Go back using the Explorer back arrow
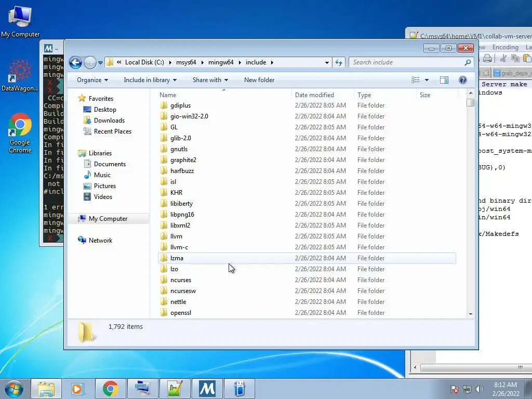 click(76, 62)
